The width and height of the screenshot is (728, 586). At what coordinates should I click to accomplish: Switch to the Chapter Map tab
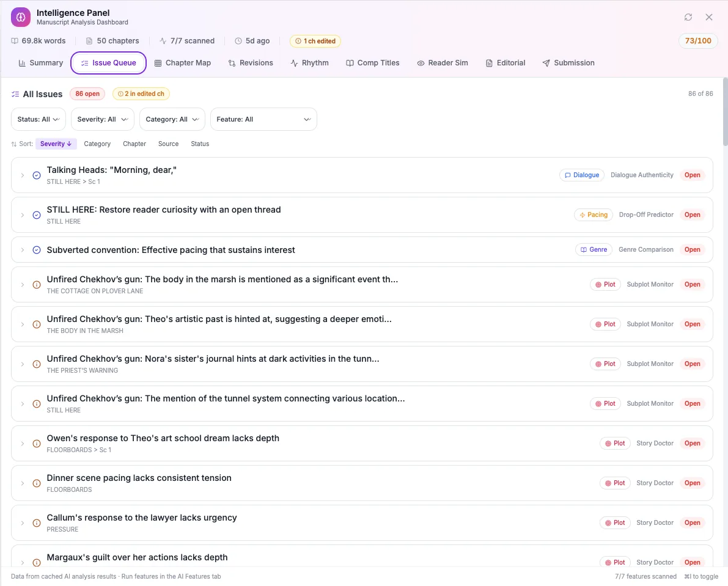click(x=183, y=63)
